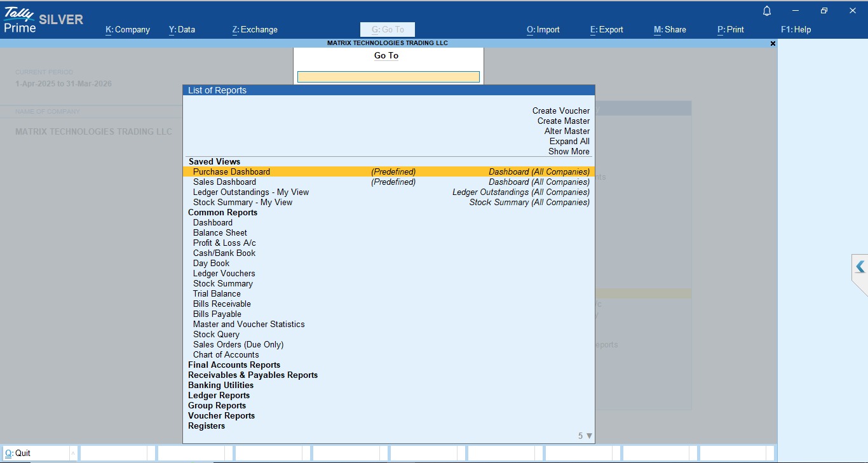Click Expand All in the report list

coord(569,141)
